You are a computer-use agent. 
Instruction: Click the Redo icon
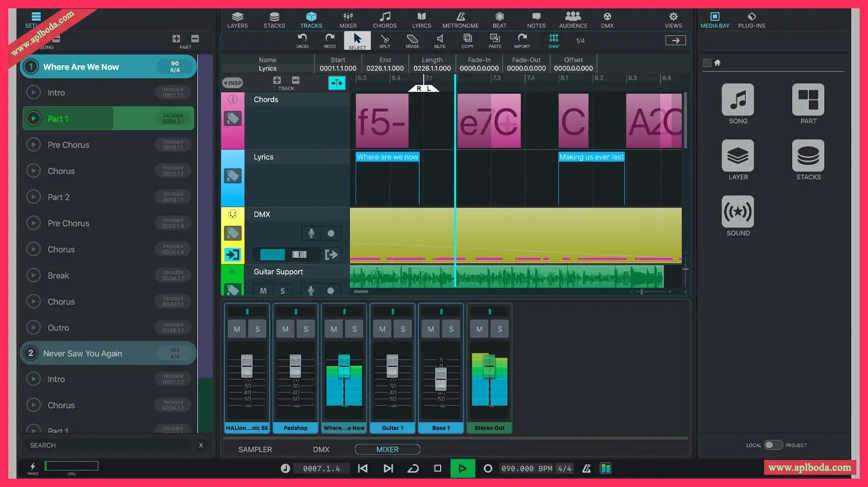[x=330, y=40]
